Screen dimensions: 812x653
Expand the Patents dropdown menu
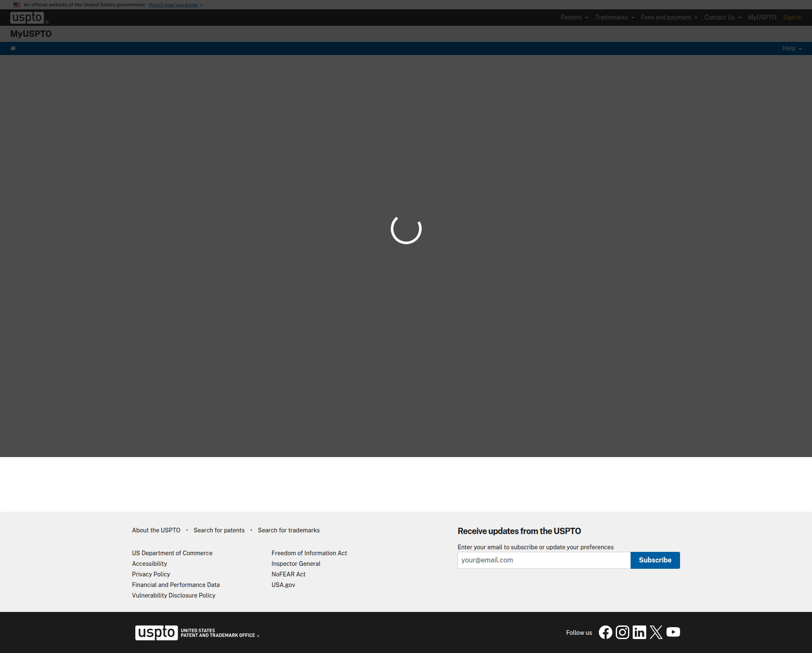(574, 17)
